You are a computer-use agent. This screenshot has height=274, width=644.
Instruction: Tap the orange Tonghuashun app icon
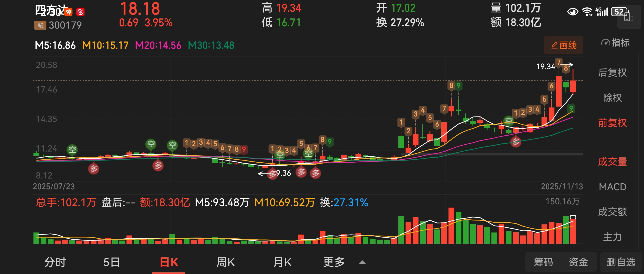tap(68, 12)
